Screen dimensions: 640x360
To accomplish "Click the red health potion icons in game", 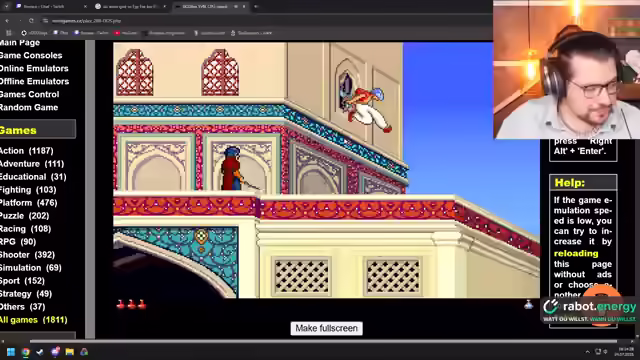I will (131, 304).
